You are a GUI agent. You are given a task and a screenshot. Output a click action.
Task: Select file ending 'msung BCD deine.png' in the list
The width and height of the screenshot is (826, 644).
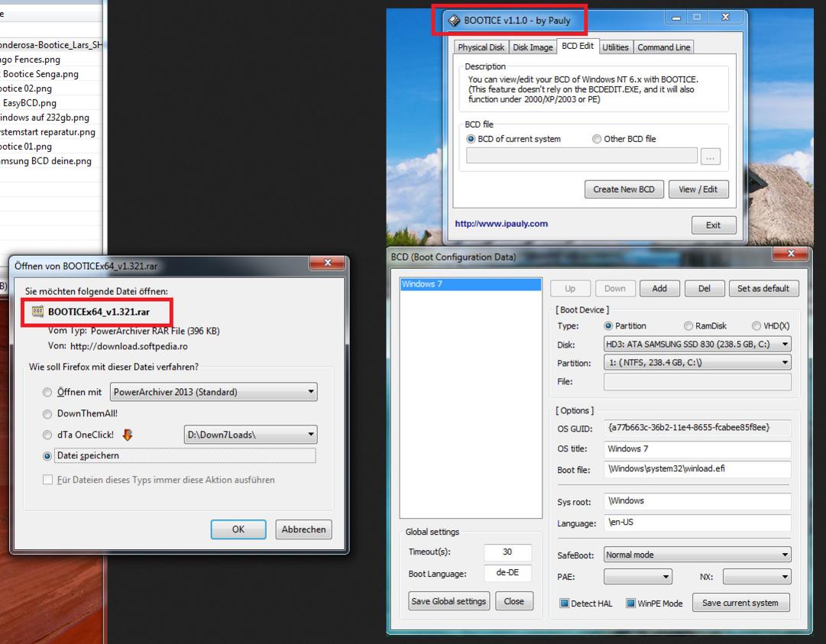[x=45, y=161]
